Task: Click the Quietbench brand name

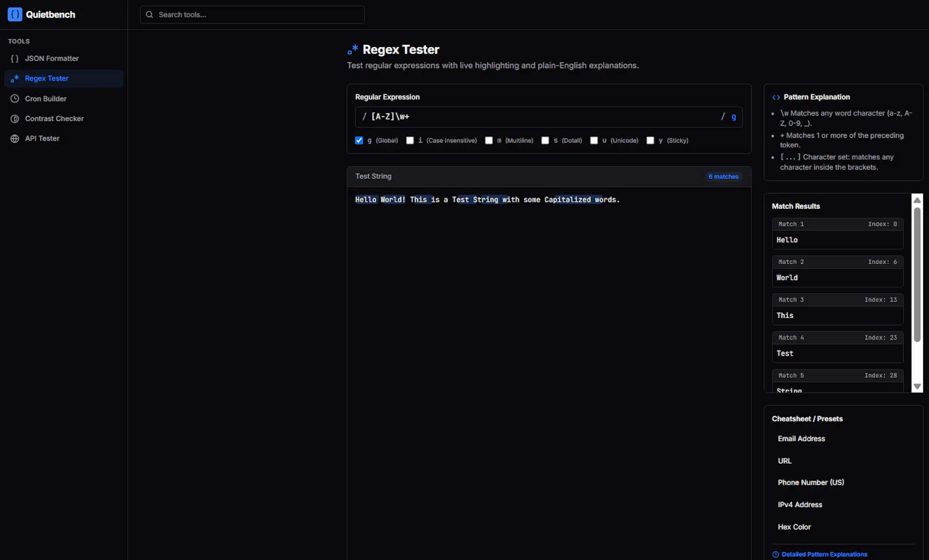Action: click(x=51, y=15)
